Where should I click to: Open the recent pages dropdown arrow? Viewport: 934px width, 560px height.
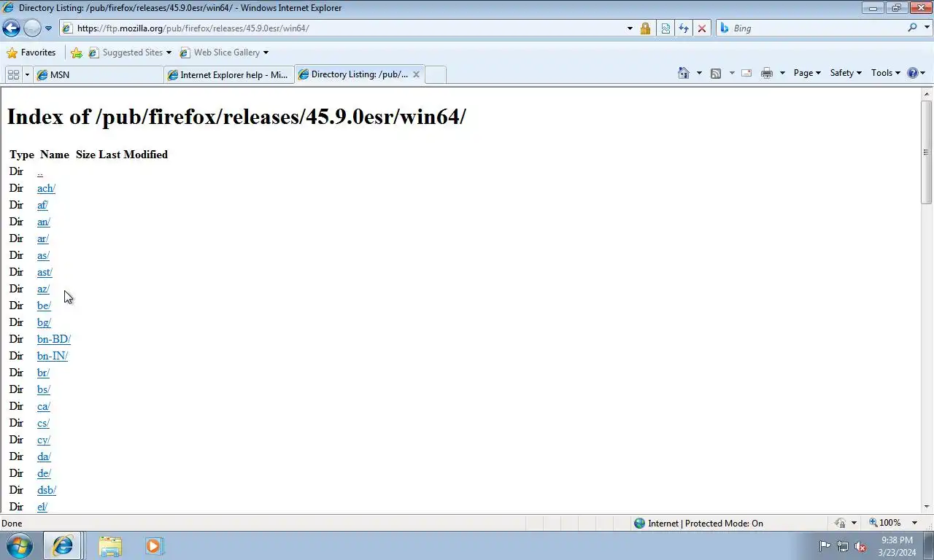(48, 28)
